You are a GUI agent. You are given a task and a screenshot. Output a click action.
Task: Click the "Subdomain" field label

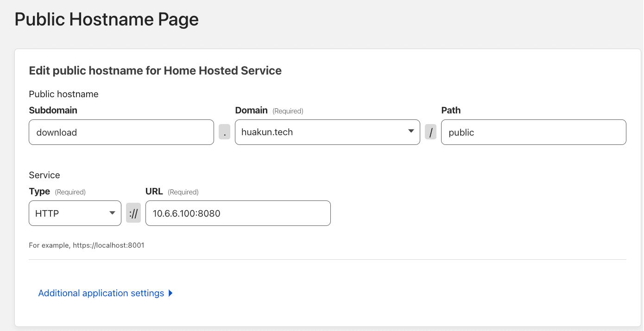pyautogui.click(x=53, y=110)
